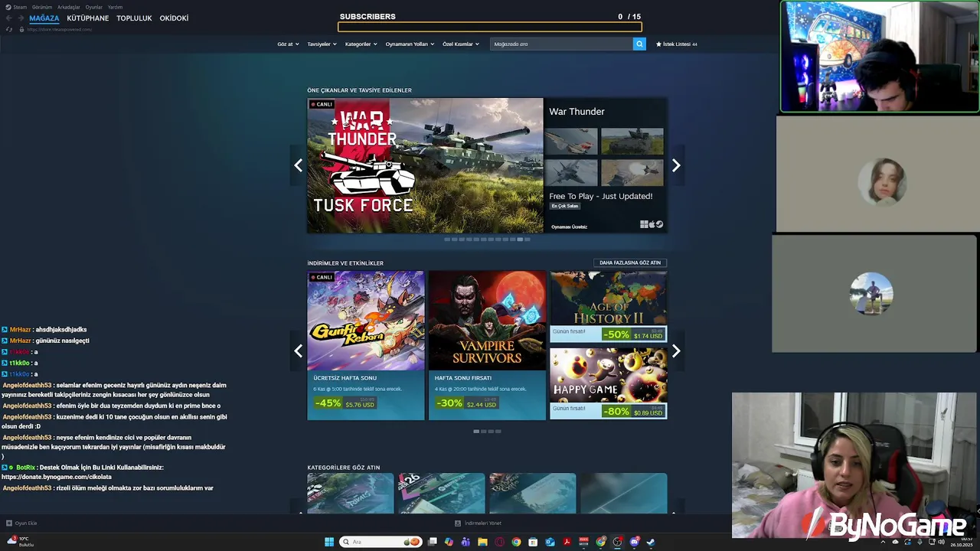Open İndirmeleri Yönet downloads manager
This screenshot has width=980, height=551.
[479, 523]
